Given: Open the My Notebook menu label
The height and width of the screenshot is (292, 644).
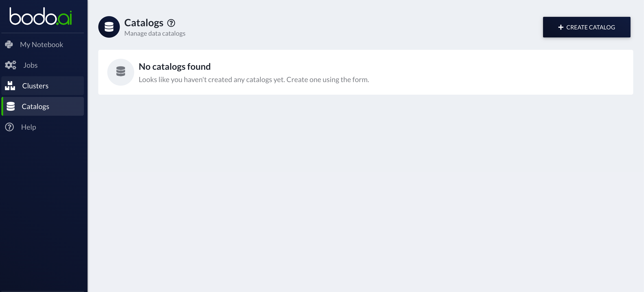Looking at the screenshot, I should click(x=42, y=44).
